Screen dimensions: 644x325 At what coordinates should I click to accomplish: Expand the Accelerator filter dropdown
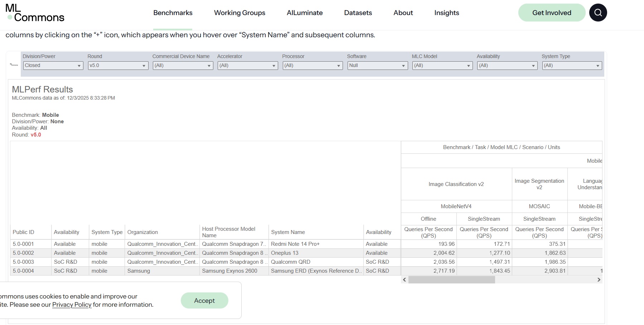(247, 66)
